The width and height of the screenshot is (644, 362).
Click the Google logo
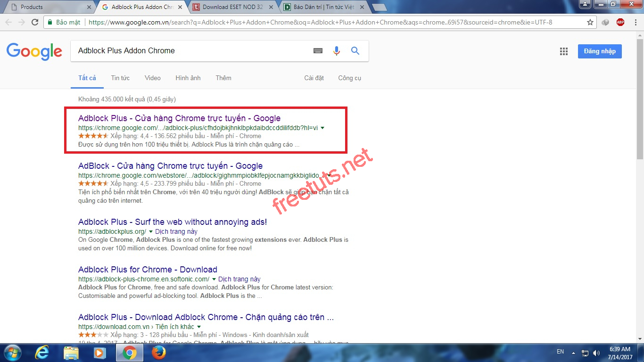(34, 51)
